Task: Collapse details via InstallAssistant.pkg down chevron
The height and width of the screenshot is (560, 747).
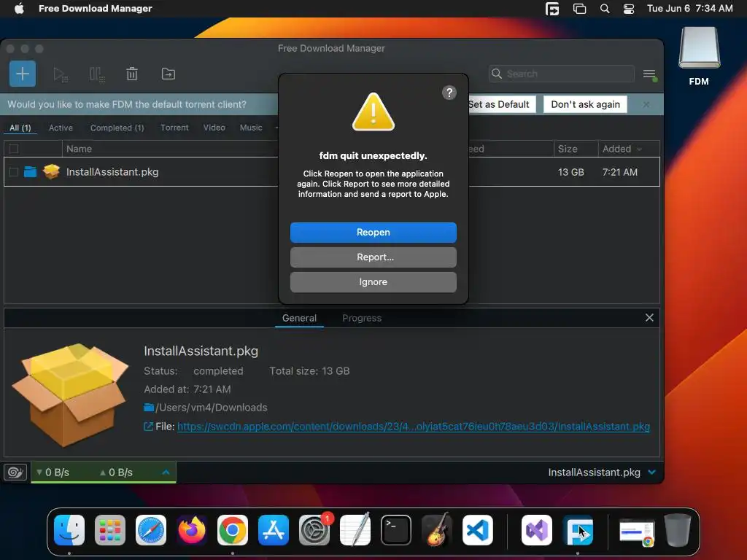Action: (651, 472)
